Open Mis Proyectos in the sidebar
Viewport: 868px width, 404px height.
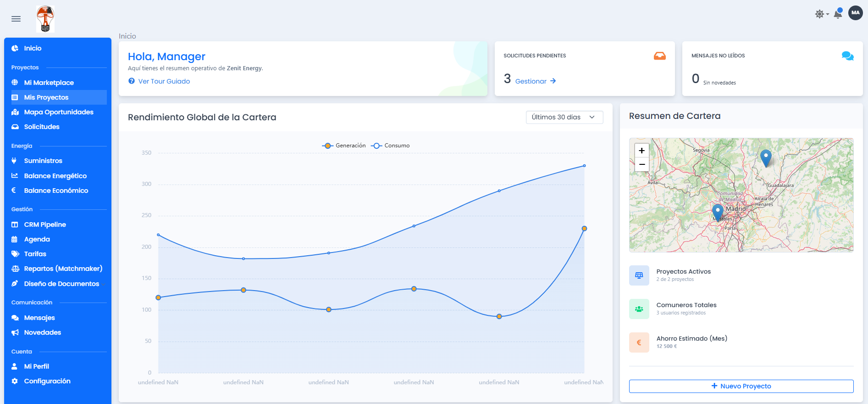coord(46,97)
